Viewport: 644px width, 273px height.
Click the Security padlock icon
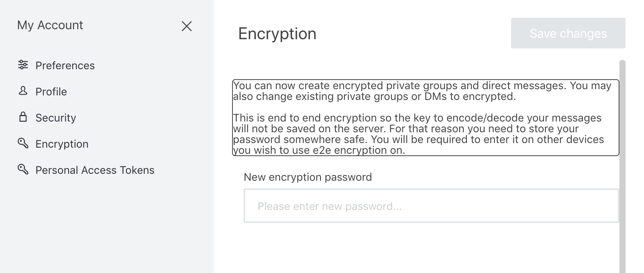23,117
